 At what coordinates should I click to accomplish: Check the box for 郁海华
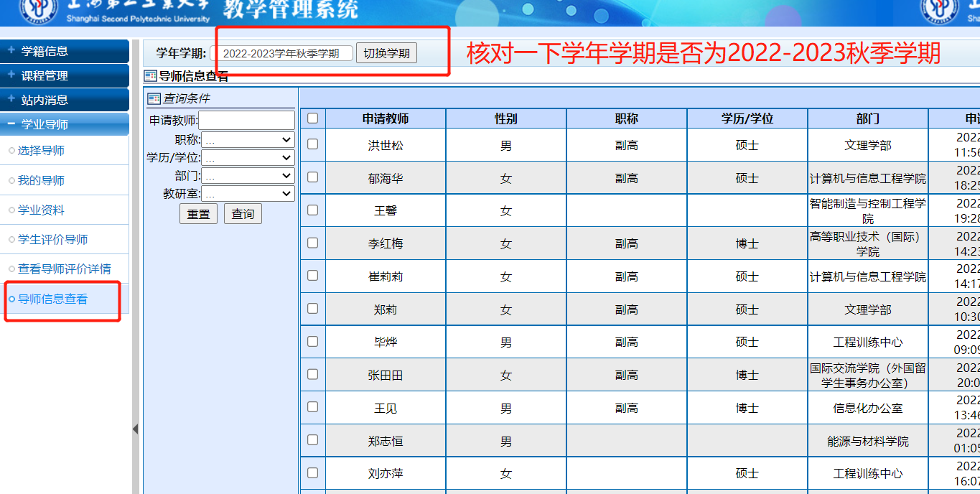(x=312, y=177)
